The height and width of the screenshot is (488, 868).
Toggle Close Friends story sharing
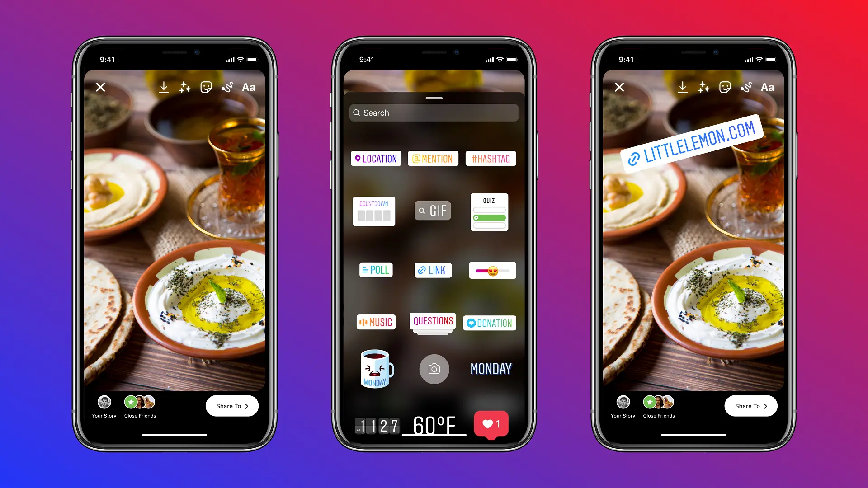pos(140,405)
